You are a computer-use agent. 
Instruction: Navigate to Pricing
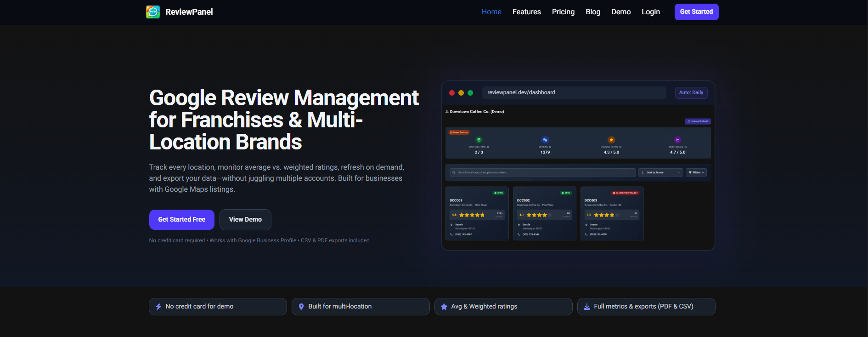563,12
